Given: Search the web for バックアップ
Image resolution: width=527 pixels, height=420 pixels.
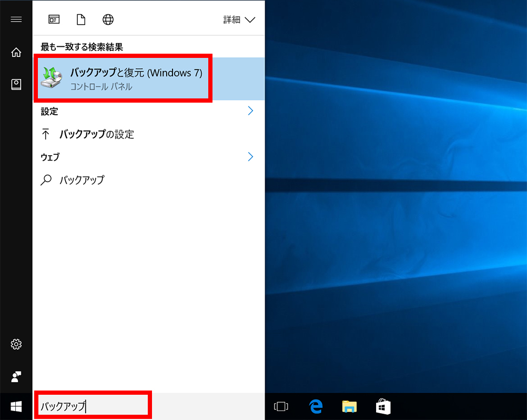Looking at the screenshot, I should click(149, 180).
